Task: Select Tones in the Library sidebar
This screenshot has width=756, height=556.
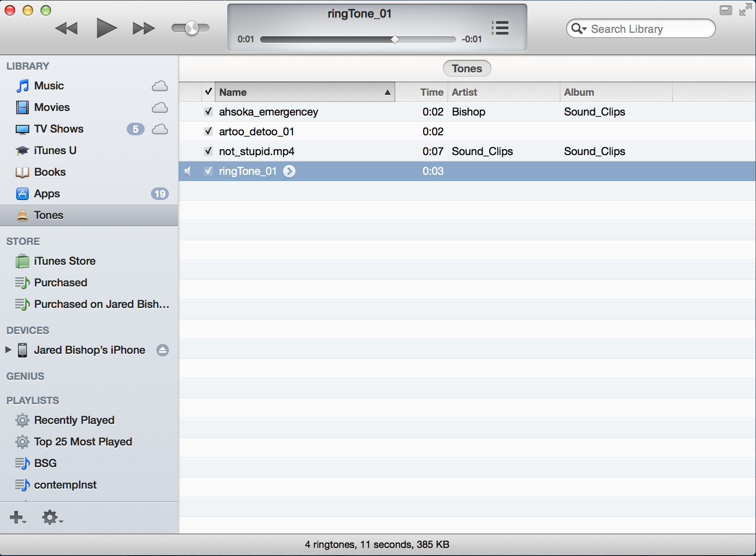Action: [48, 215]
